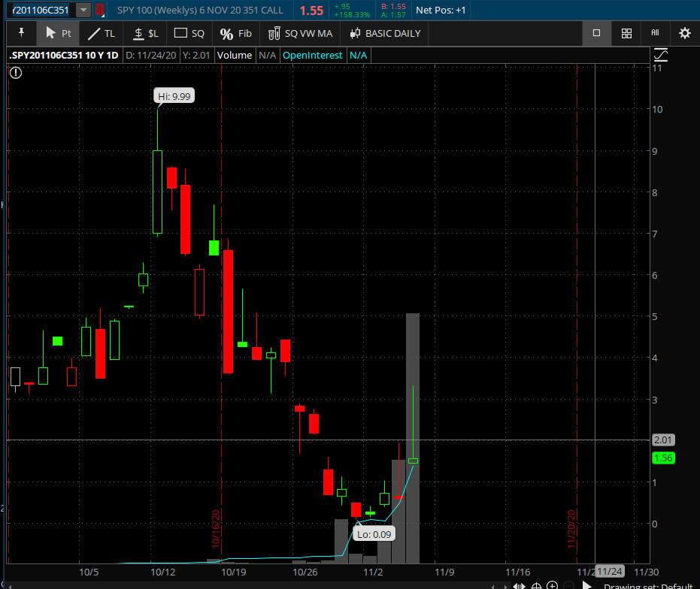
Task: Click the SPY 100 (Weeklys) option description
Action: tap(200, 10)
